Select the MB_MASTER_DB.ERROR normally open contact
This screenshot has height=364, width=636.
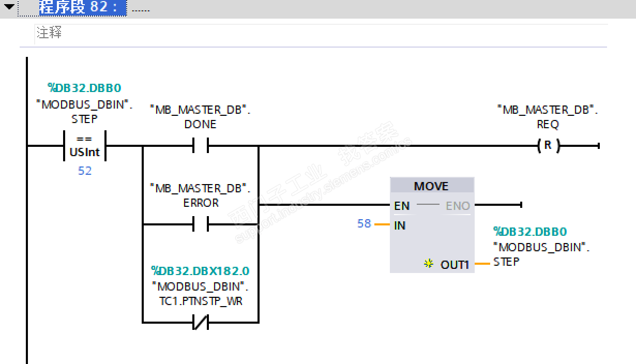tap(200, 224)
